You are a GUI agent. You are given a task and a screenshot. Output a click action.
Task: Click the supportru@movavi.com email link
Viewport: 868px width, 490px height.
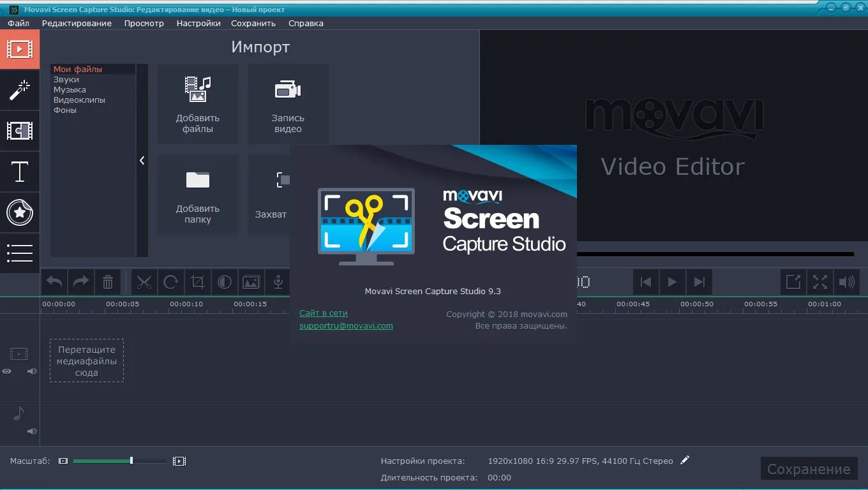(x=346, y=325)
